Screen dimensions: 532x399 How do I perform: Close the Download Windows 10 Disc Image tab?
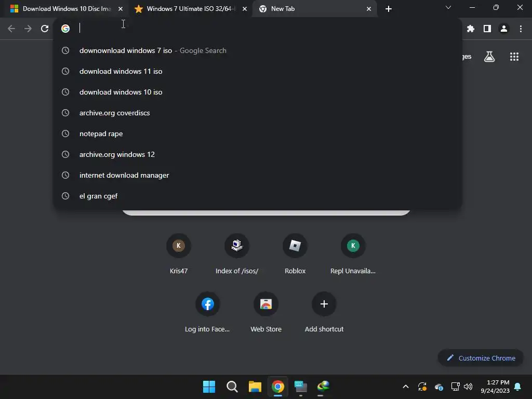tap(121, 9)
